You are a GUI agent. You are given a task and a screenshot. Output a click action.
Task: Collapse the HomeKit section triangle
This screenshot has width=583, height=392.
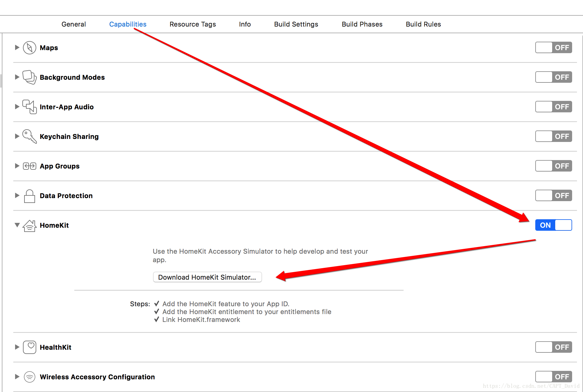coord(17,225)
